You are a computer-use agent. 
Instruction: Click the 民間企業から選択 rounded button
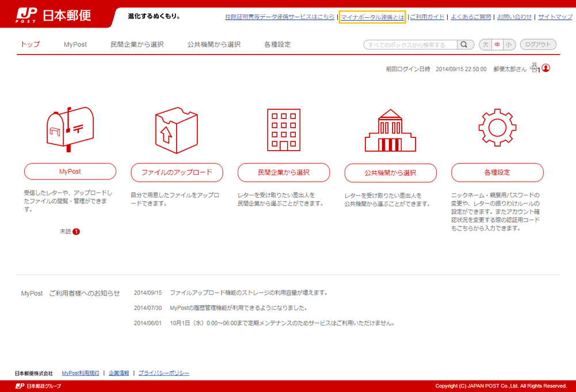coord(284,172)
